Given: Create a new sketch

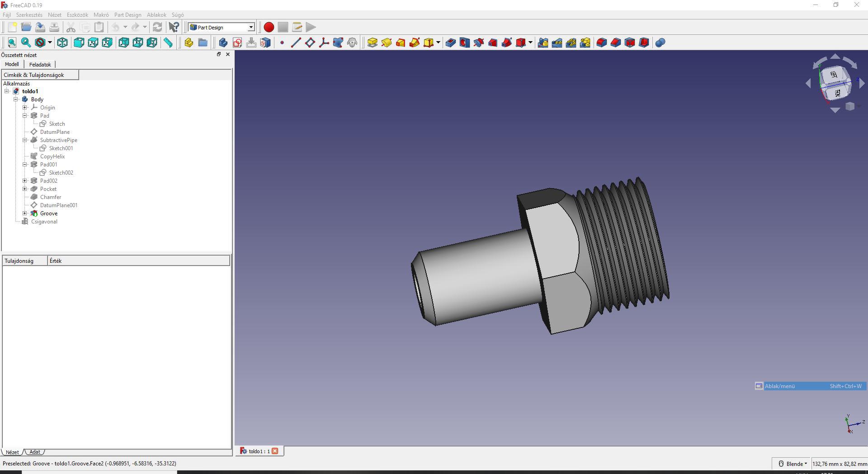Looking at the screenshot, I should pos(237,43).
